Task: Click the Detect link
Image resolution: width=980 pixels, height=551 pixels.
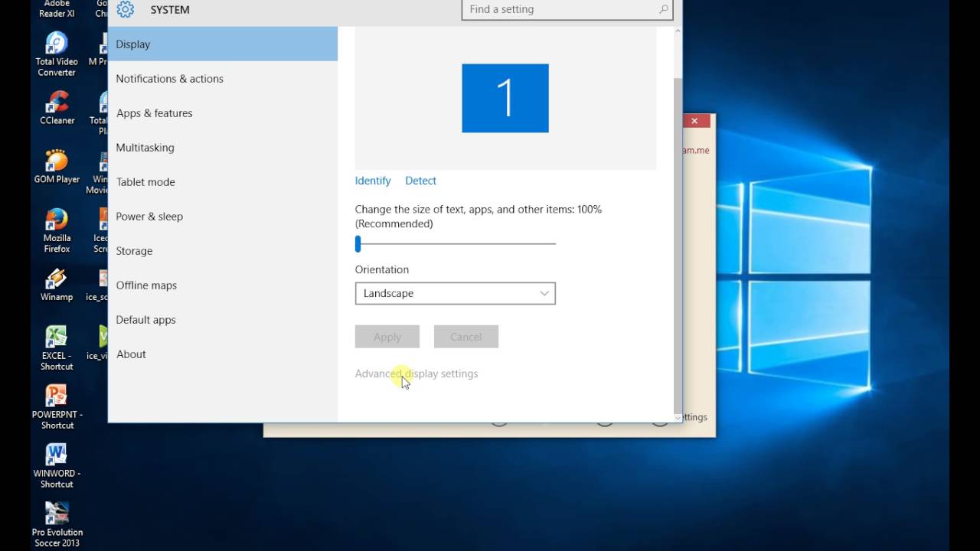Action: click(420, 181)
